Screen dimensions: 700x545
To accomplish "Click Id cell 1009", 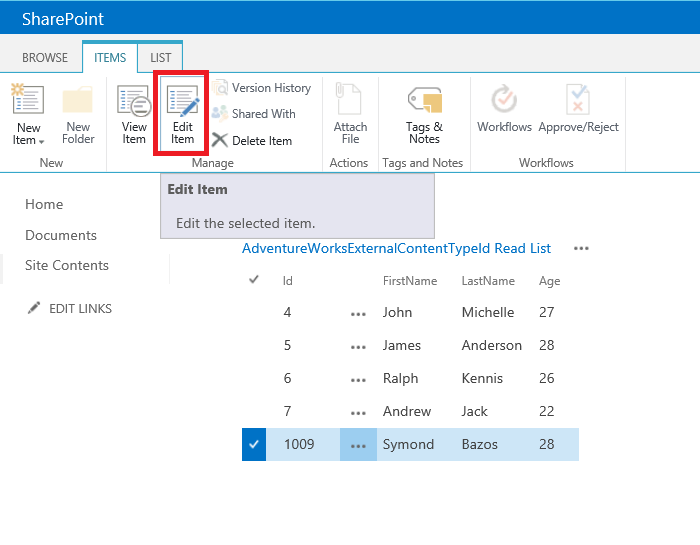I will (x=299, y=444).
